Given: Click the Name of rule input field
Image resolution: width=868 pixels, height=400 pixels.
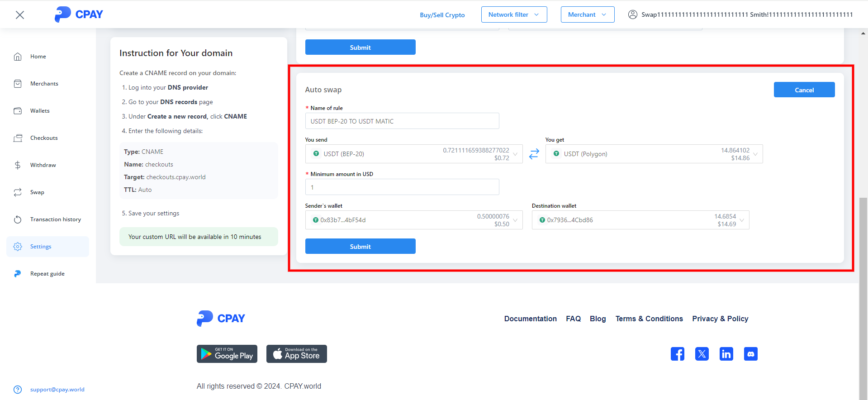Looking at the screenshot, I should pos(402,121).
